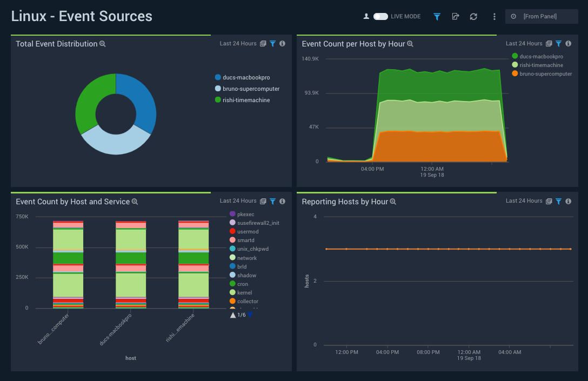Open the [From Panel] time range selector
Screen dimensions: 588x381
(x=541, y=16)
